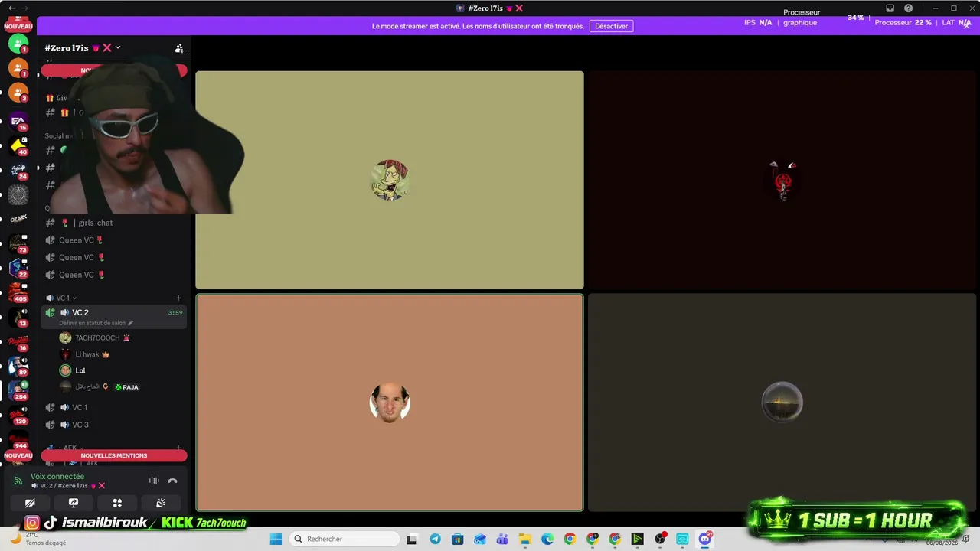Open the Discord inbox icon in title bar
This screenshot has height=551, width=980.
tap(890, 8)
